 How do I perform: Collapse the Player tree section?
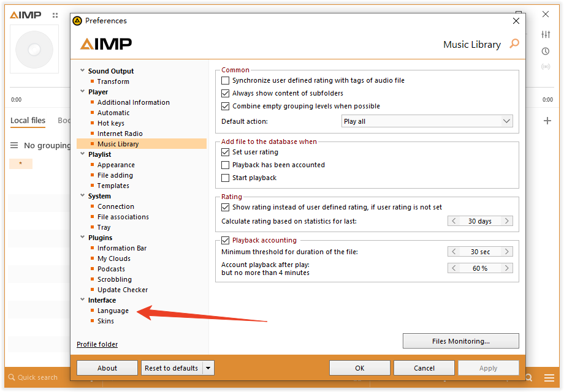point(82,91)
